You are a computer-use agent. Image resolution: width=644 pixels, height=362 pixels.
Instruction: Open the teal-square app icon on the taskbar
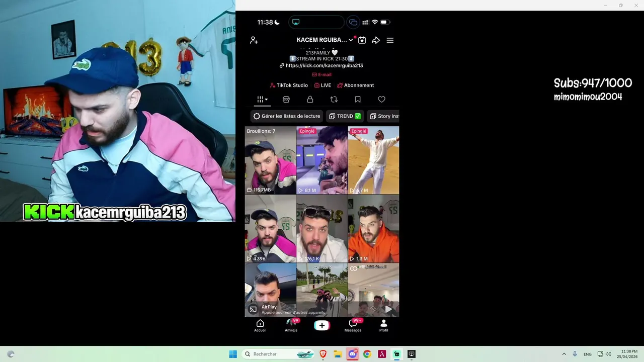click(x=396, y=354)
